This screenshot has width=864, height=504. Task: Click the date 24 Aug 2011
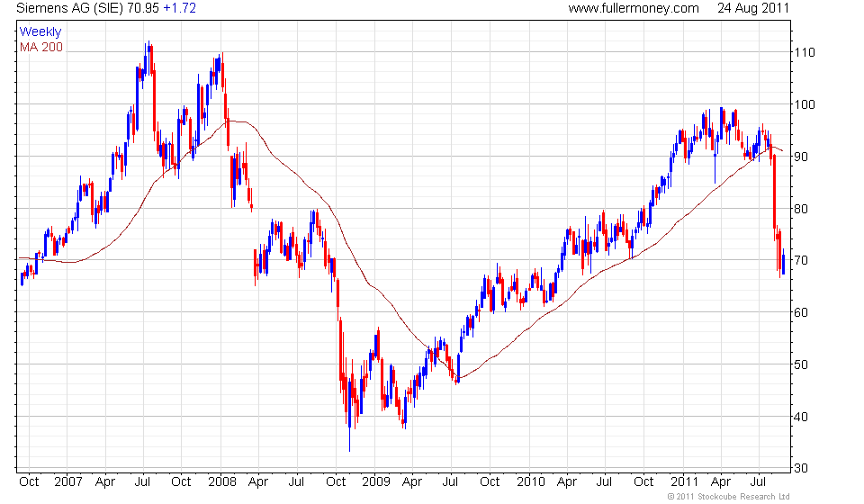point(753,8)
